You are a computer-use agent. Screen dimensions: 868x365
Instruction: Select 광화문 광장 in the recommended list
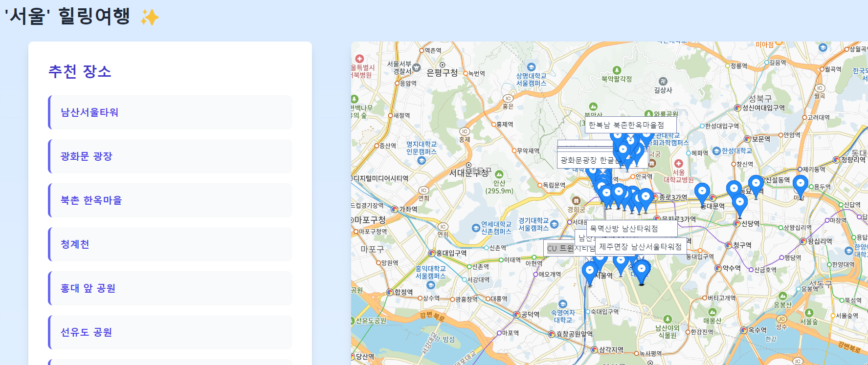[170, 156]
